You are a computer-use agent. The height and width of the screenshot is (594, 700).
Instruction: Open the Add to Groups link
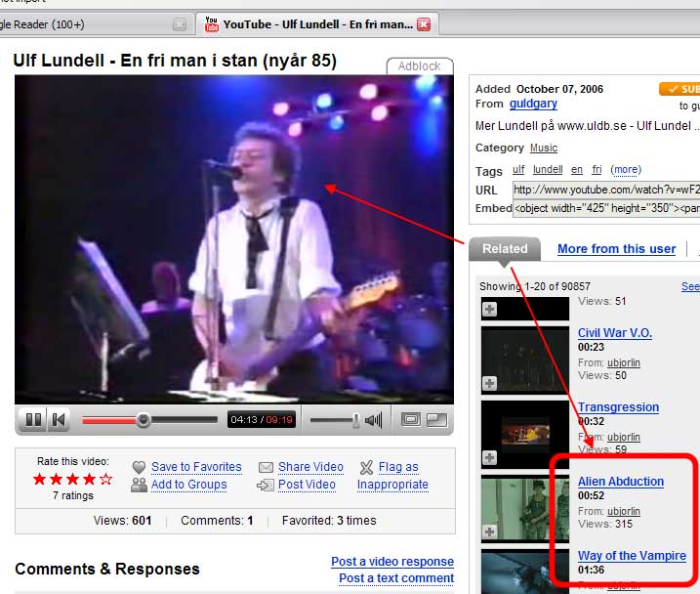188,485
